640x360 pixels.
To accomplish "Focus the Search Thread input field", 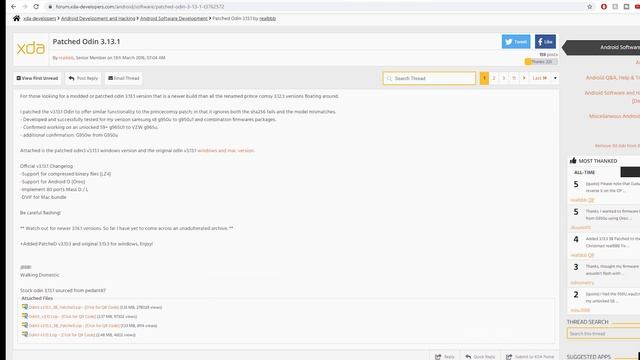I will pyautogui.click(x=429, y=78).
